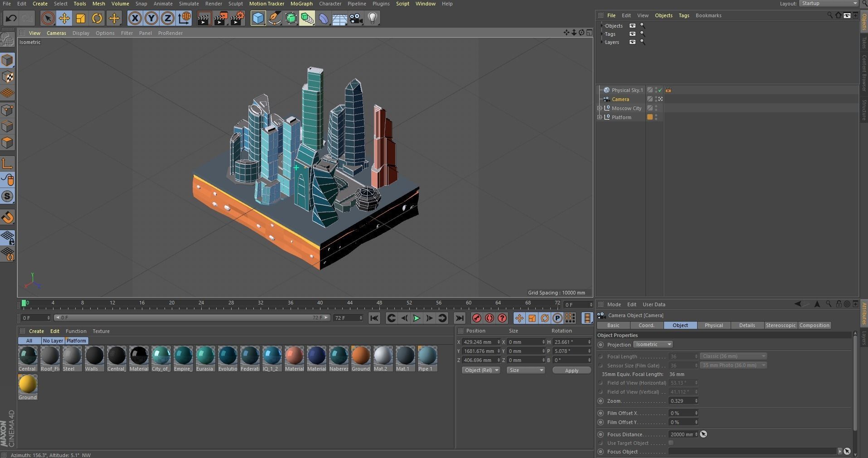
Task: Add a Light object
Action: pos(373,19)
